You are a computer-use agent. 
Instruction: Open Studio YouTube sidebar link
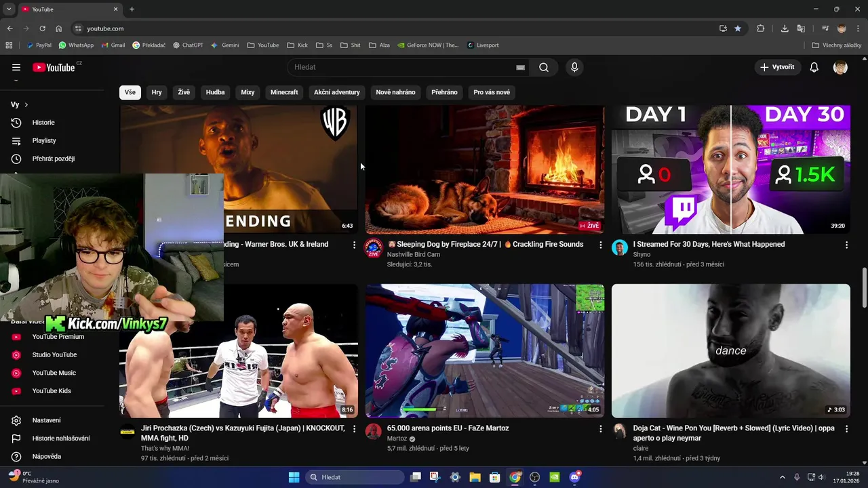[x=54, y=354]
